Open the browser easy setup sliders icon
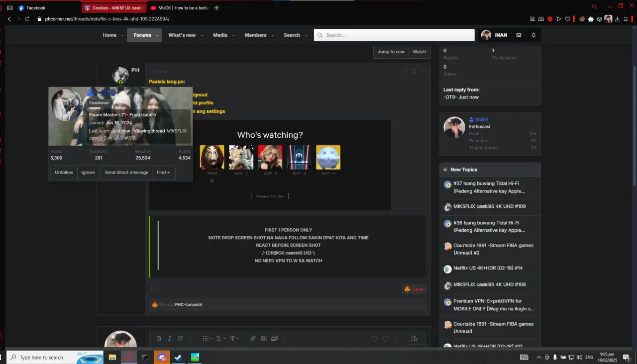Screen dimensions: 637x364 tap(626, 19)
